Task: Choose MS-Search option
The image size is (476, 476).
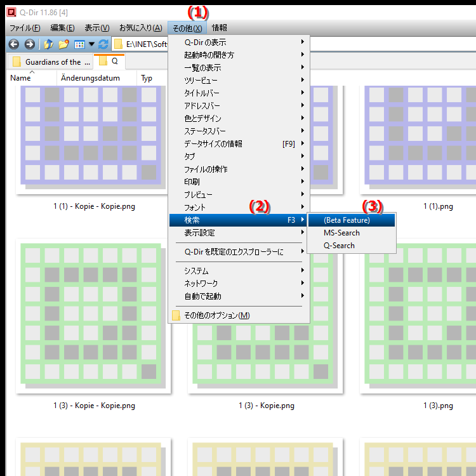Action: 352,233
